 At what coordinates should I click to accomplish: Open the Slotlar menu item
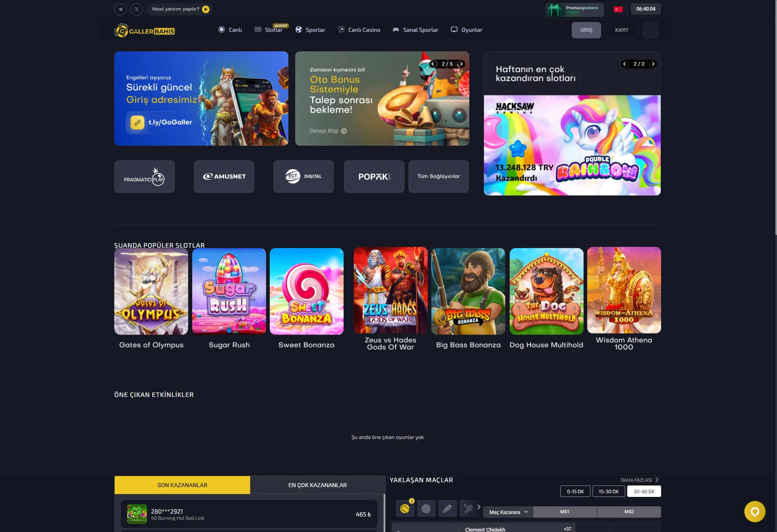click(269, 30)
